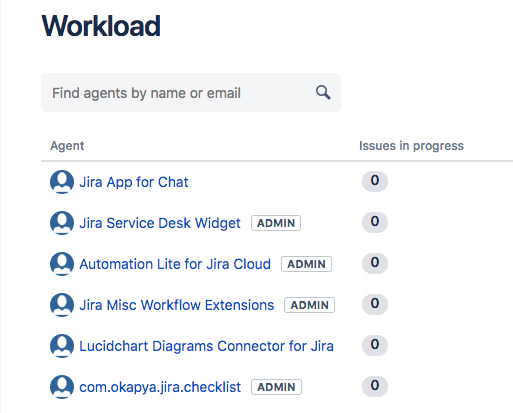Click avatar for Automation Lite for Jira Cloud
The image size is (513, 413).
62,264
